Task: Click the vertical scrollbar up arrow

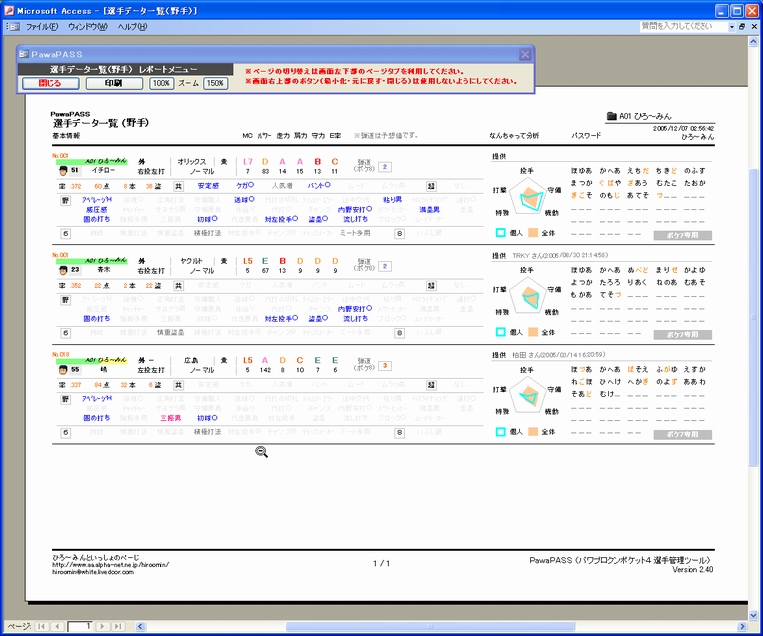Action: 753,42
